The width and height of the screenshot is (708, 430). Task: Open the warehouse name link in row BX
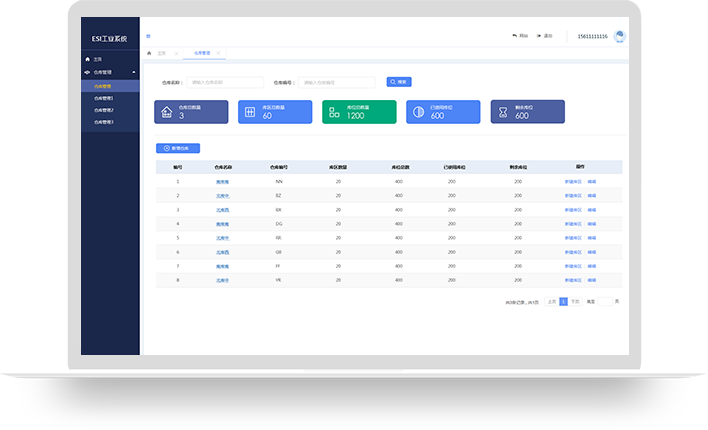pyautogui.click(x=223, y=210)
